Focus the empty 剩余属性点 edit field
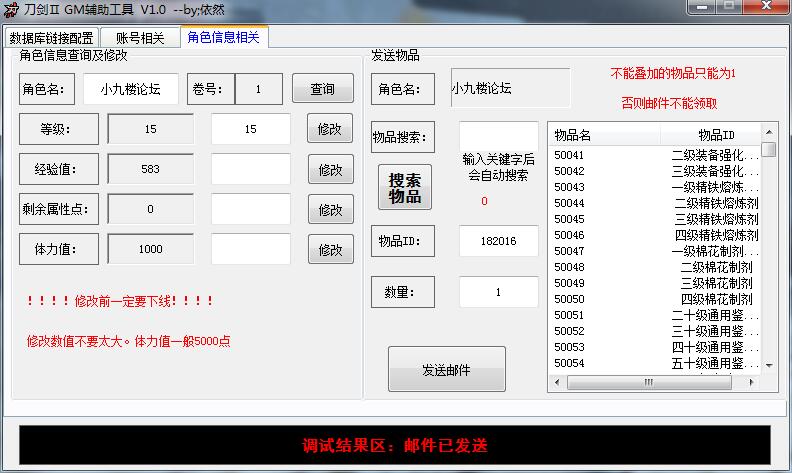This screenshot has height=473, width=792. coord(251,209)
